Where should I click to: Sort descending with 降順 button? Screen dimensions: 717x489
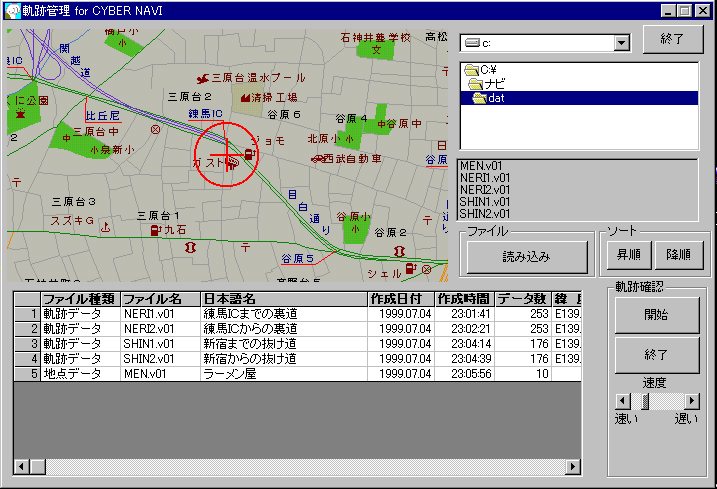[679, 255]
